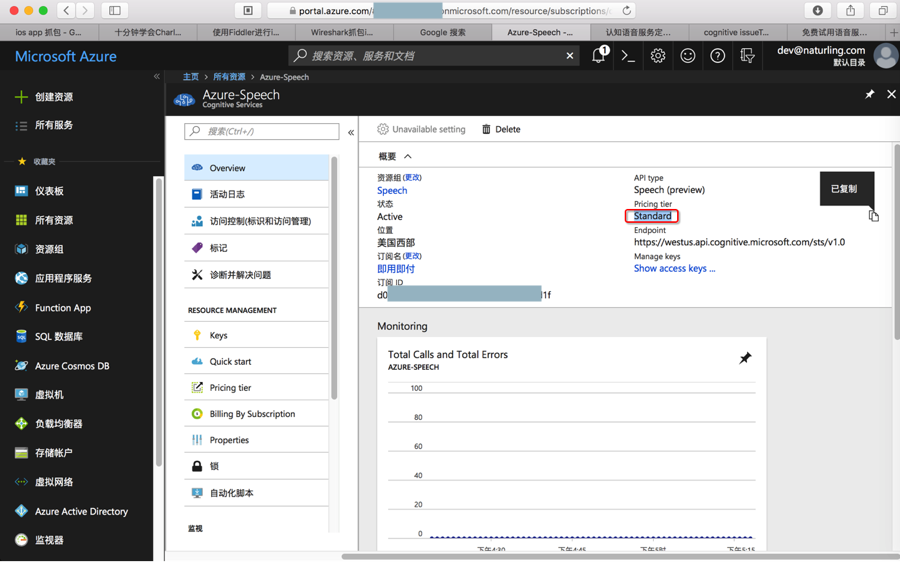The width and height of the screenshot is (900, 562).
Task: Open portal settings gear icon
Action: point(658,56)
